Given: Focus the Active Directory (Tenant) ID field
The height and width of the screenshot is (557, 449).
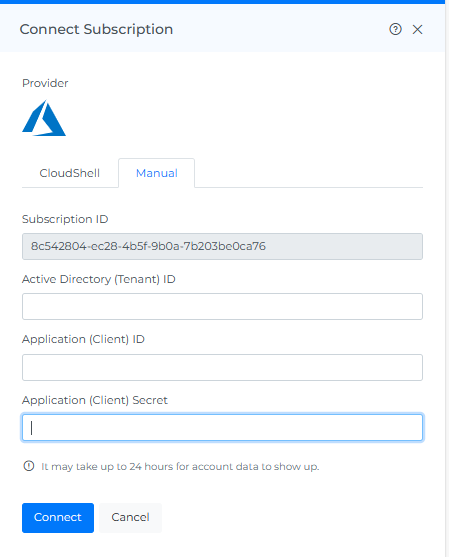Looking at the screenshot, I should [x=222, y=306].
